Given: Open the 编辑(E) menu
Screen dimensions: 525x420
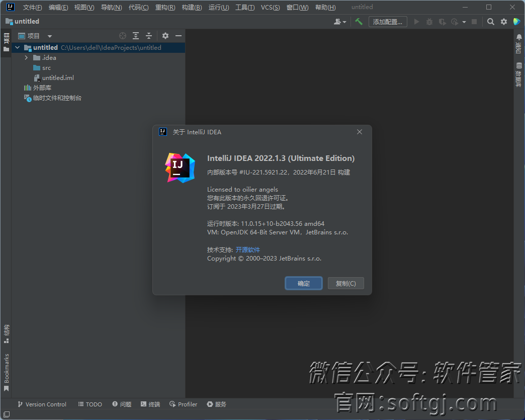Looking at the screenshot, I should pyautogui.click(x=58, y=8).
